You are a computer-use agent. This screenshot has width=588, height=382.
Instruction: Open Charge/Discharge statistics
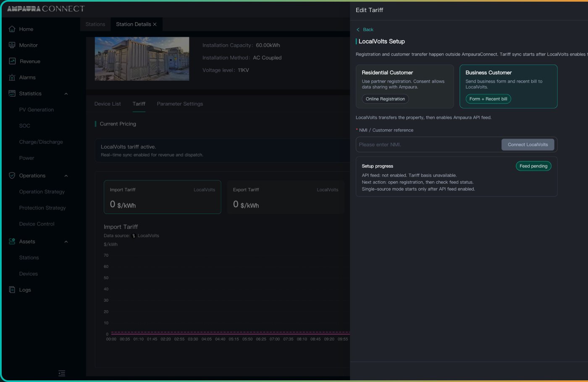41,142
